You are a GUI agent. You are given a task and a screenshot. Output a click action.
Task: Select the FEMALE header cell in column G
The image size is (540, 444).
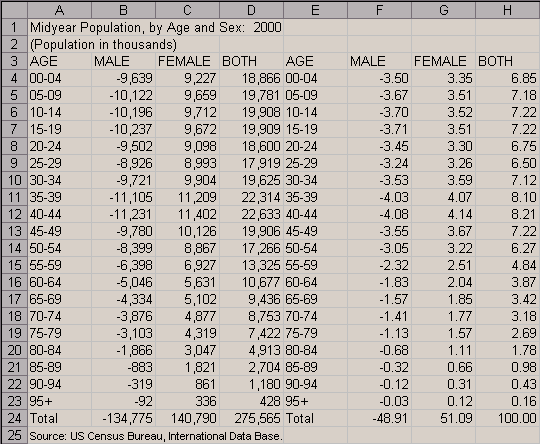[x=443, y=61]
